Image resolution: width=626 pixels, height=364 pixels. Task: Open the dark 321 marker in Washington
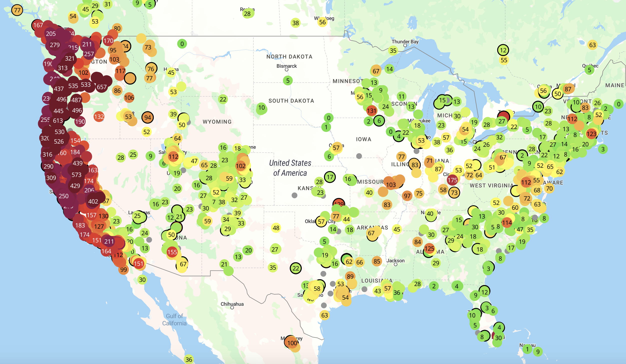click(70, 58)
